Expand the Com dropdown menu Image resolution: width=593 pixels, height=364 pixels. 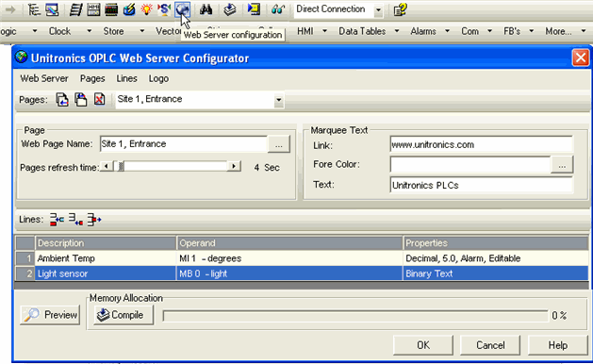pos(489,31)
